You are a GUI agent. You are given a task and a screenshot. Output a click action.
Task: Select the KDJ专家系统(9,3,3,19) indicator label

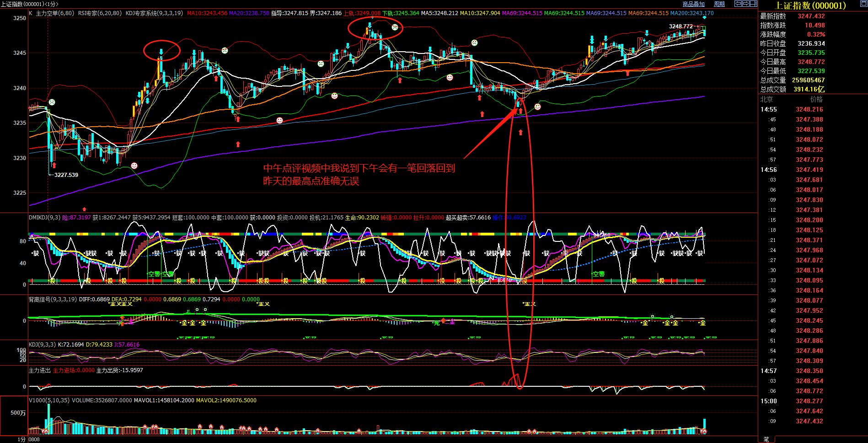(x=154, y=13)
